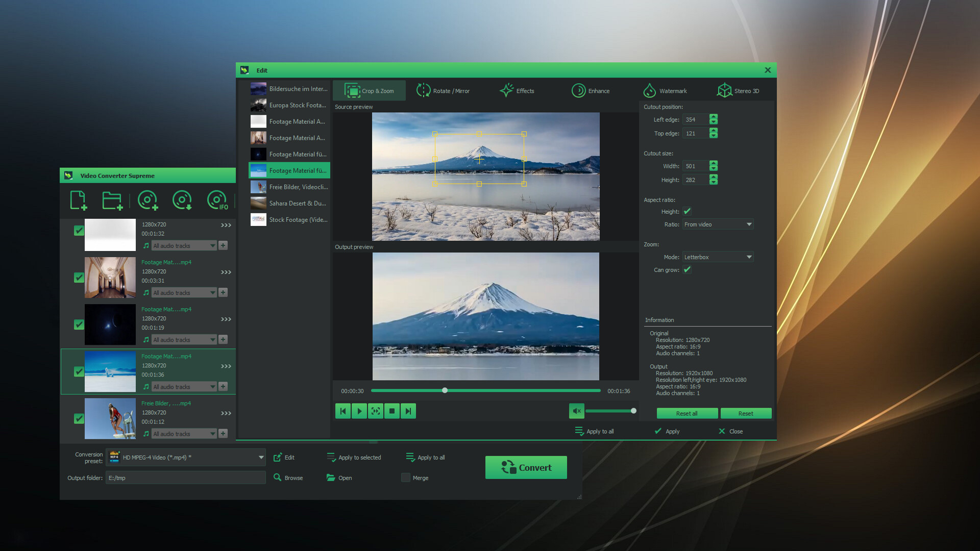
Task: Uncheck the Height aspect ratio checkbox
Action: [x=687, y=211]
